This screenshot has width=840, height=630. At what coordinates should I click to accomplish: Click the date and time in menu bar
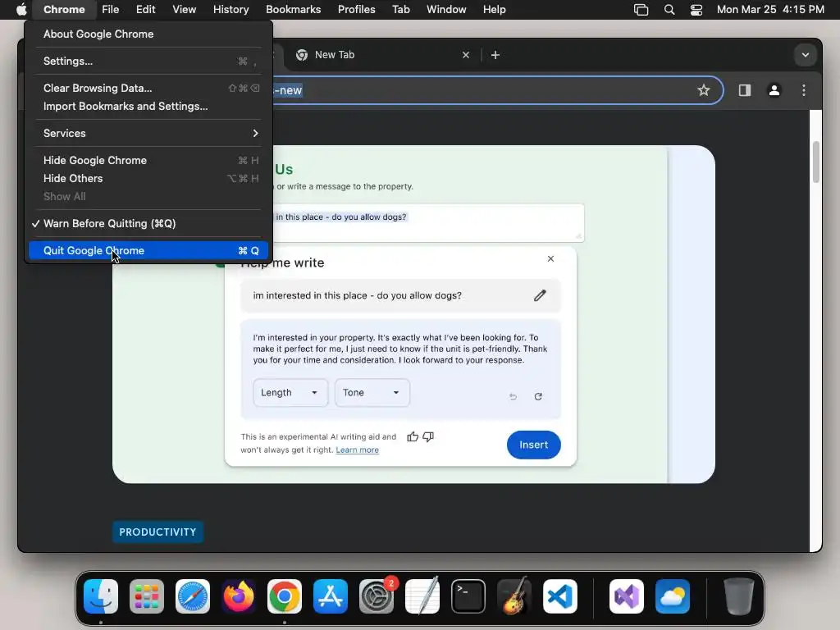(x=770, y=9)
